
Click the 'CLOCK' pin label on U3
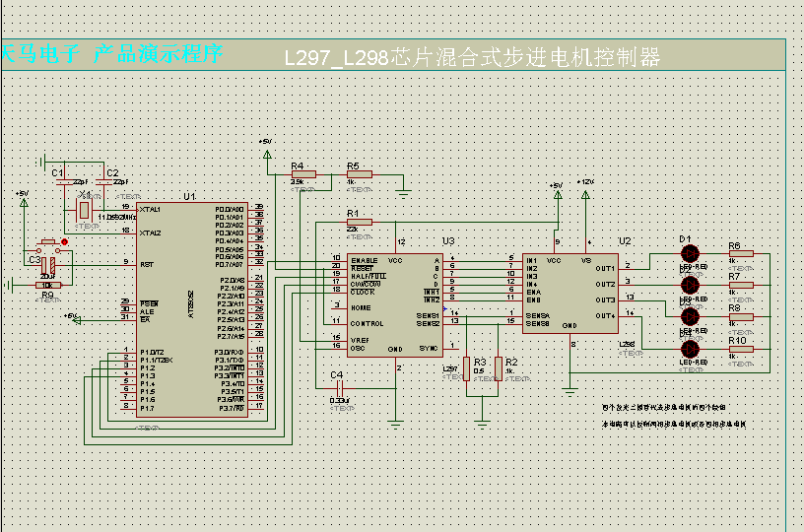363,293
